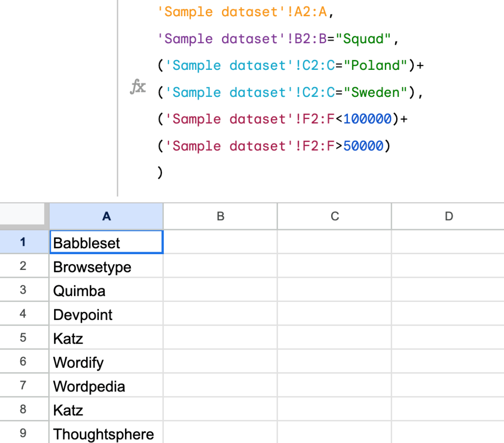Click the cell containing Browsetype
Screen dimensions: 504x443
pos(106,267)
